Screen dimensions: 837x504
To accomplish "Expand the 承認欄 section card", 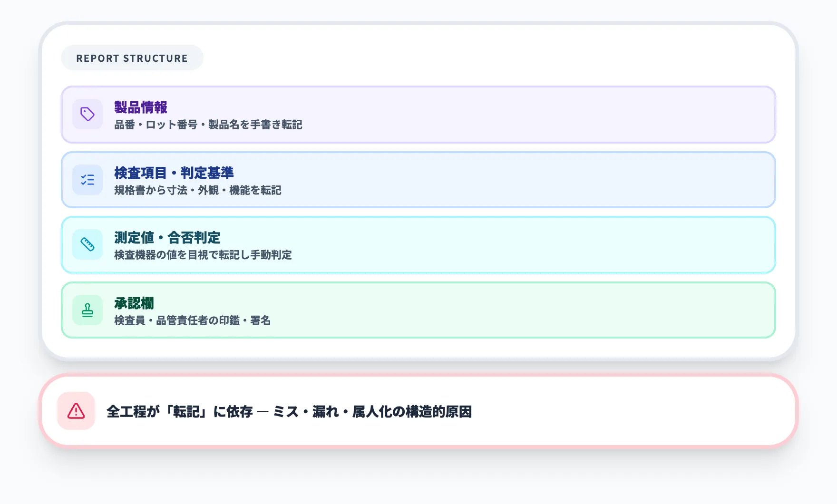I will pos(418,310).
